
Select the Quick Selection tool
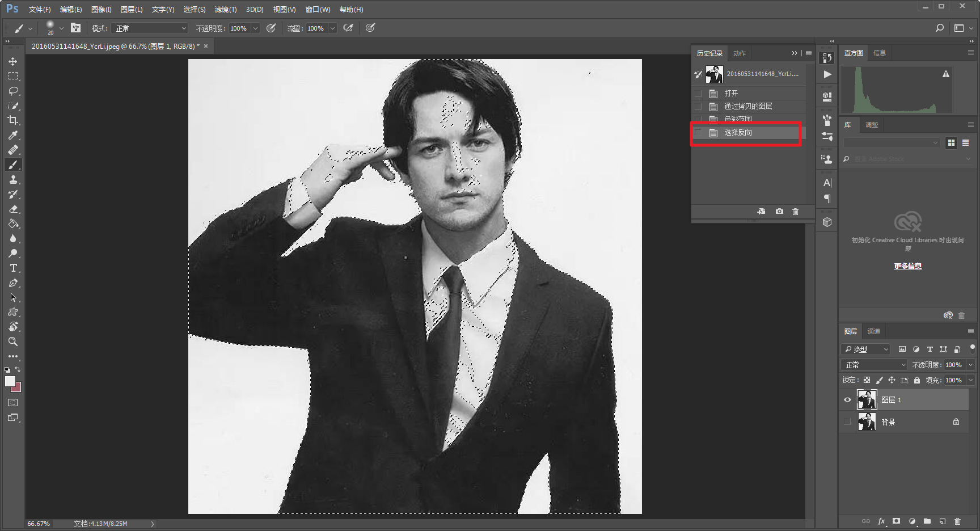(13, 106)
